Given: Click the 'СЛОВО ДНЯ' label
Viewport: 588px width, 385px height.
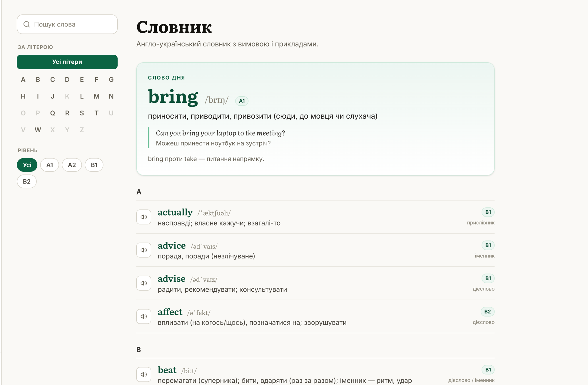Looking at the screenshot, I should pyautogui.click(x=166, y=78).
